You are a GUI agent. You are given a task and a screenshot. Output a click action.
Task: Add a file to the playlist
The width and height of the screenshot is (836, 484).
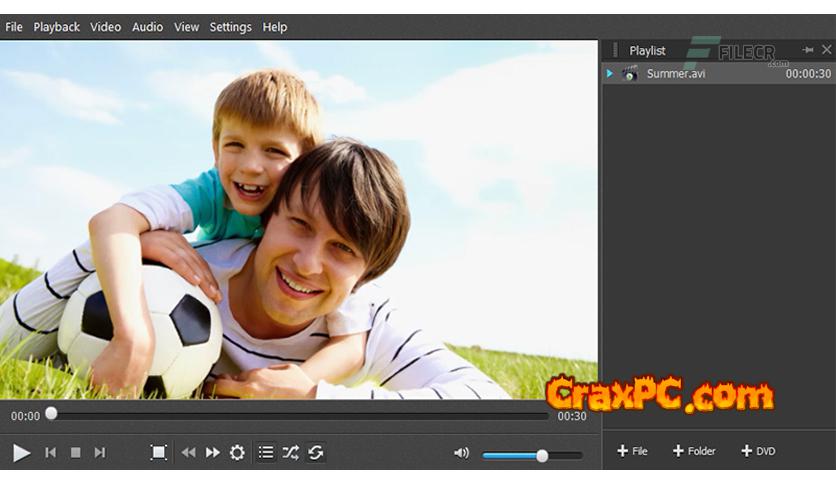(x=632, y=452)
